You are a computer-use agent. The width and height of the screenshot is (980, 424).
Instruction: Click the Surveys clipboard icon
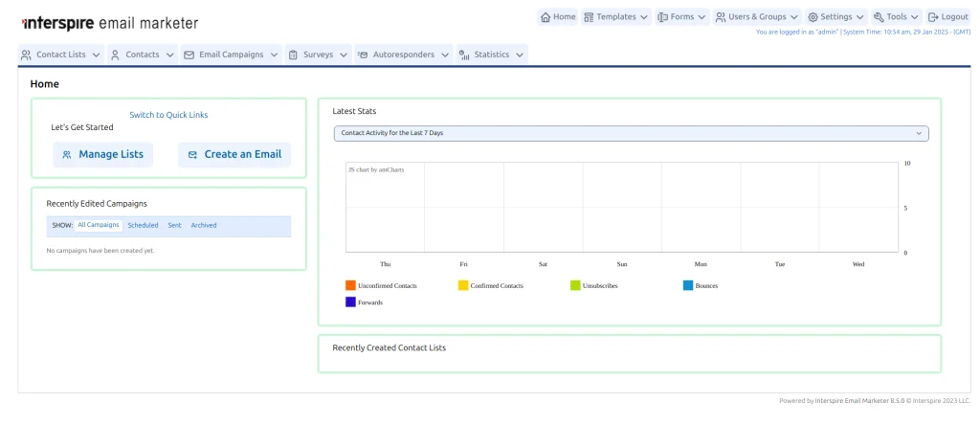click(293, 55)
